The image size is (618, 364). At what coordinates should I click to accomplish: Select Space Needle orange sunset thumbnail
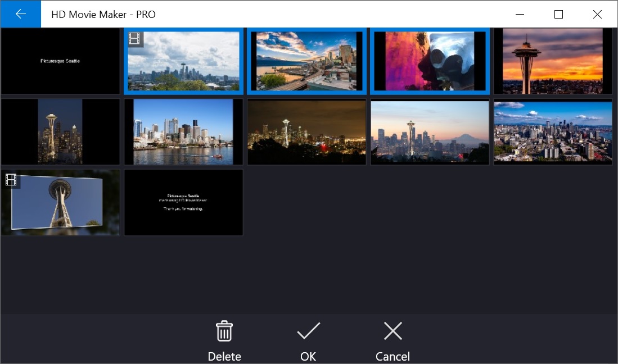[553, 61]
